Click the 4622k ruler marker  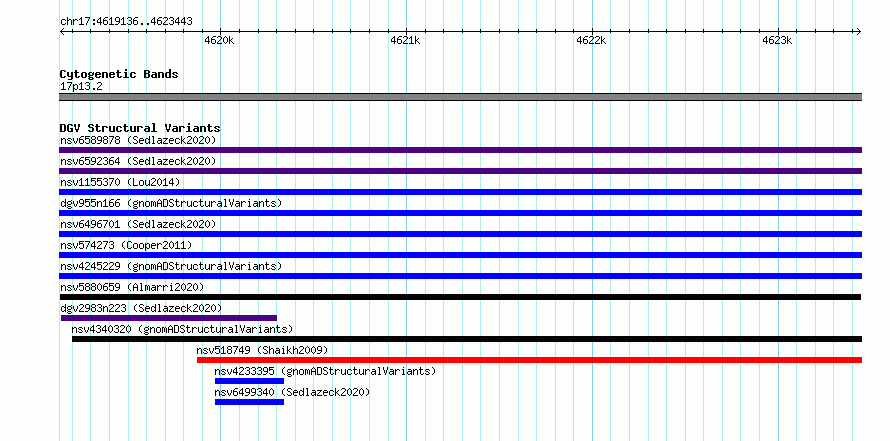pyautogui.click(x=591, y=40)
